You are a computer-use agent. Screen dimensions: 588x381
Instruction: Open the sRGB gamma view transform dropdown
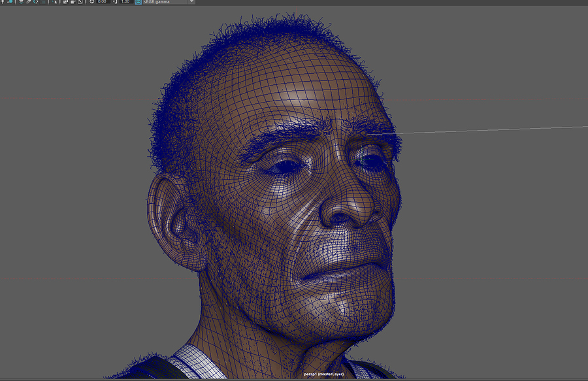(169, 2)
